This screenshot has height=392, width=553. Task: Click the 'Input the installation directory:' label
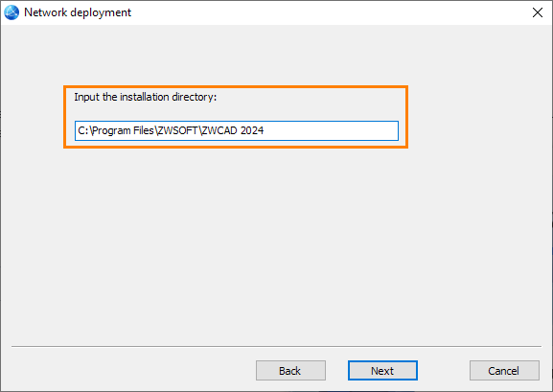pos(145,97)
